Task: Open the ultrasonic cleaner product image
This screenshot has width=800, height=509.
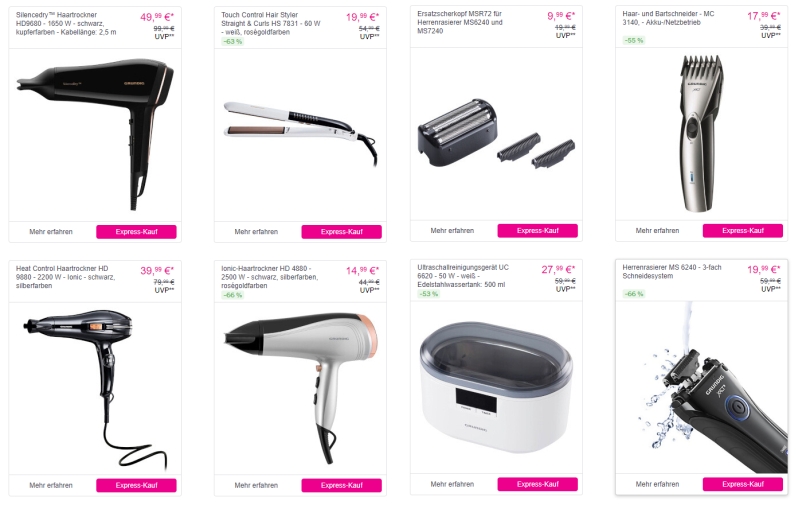Action: pos(496,388)
